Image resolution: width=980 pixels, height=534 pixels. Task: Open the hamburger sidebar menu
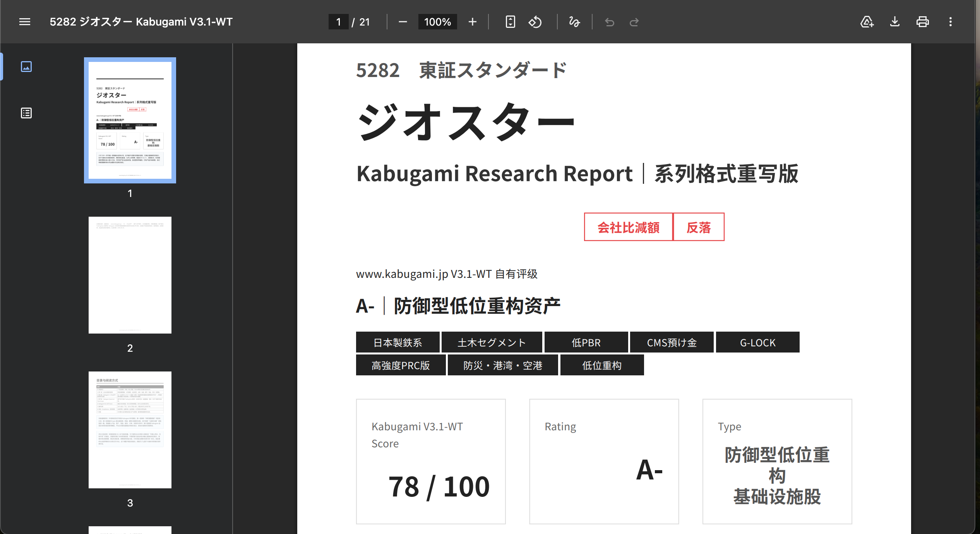click(x=25, y=22)
